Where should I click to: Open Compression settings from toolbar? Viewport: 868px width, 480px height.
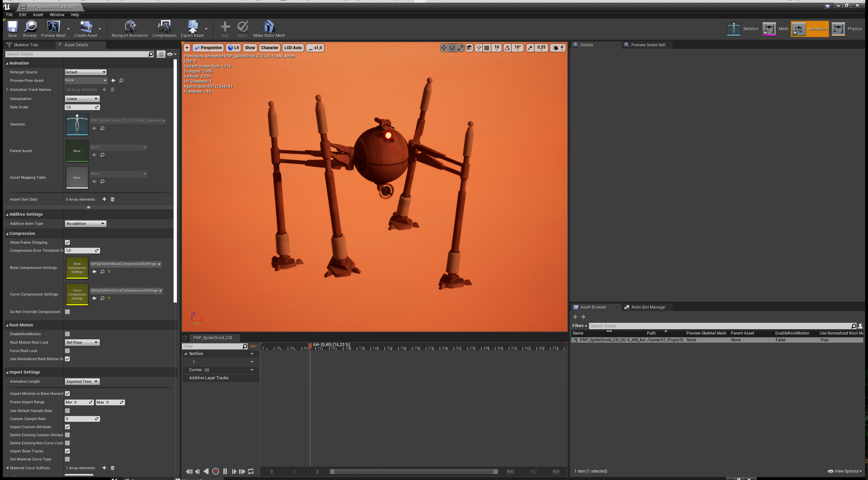(x=164, y=29)
